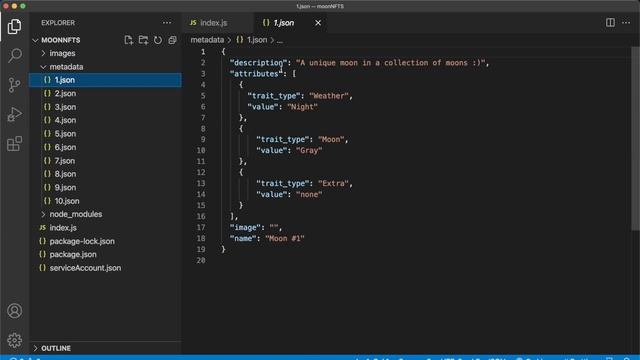Click the breadcrumb ellipsis segment
The height and width of the screenshot is (360, 640).
(x=280, y=40)
